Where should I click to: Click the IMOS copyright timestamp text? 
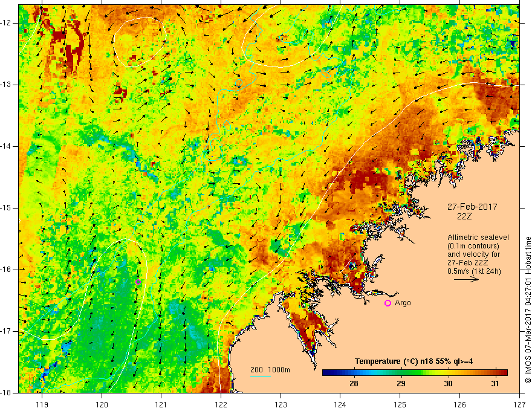pyautogui.click(x=528, y=310)
